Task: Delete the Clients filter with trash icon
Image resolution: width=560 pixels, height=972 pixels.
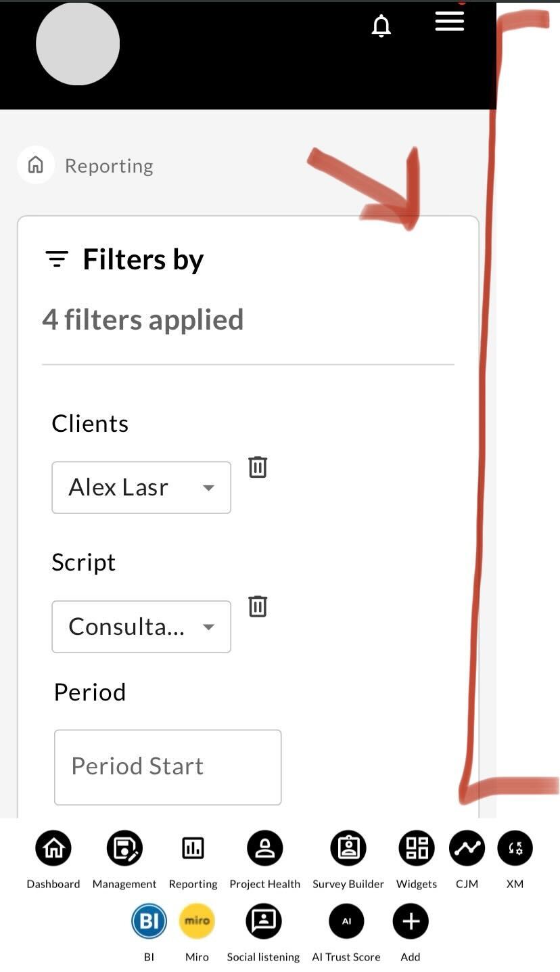Action: tap(258, 467)
